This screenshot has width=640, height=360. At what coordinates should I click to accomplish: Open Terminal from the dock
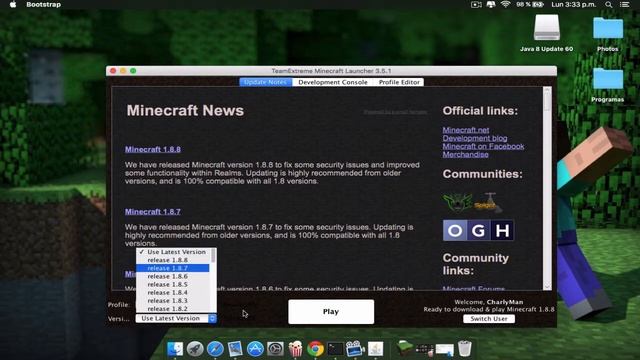[336, 349]
